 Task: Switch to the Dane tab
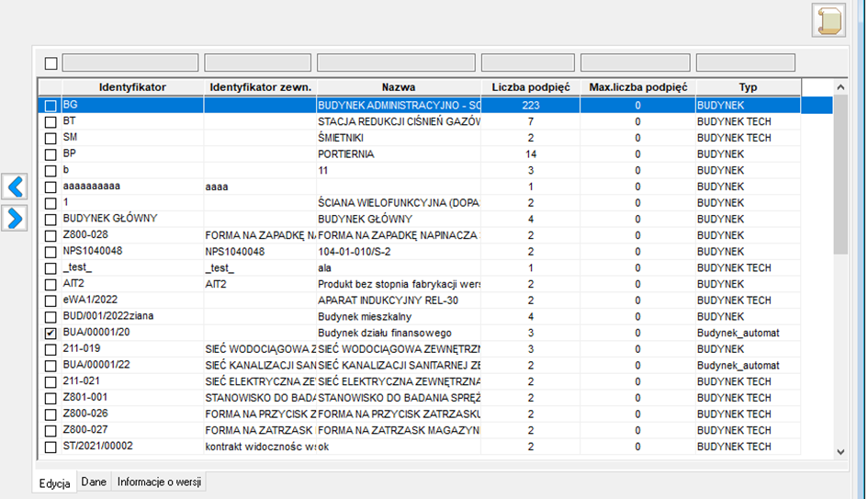[94, 482]
